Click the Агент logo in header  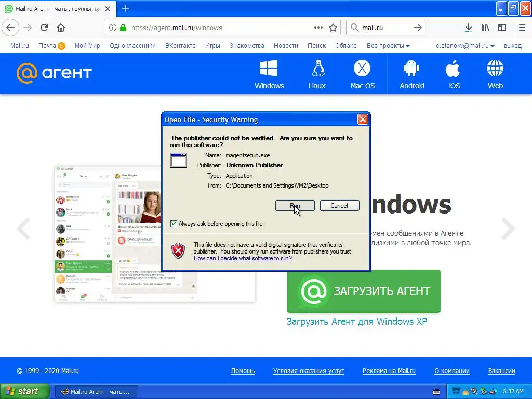click(54, 73)
